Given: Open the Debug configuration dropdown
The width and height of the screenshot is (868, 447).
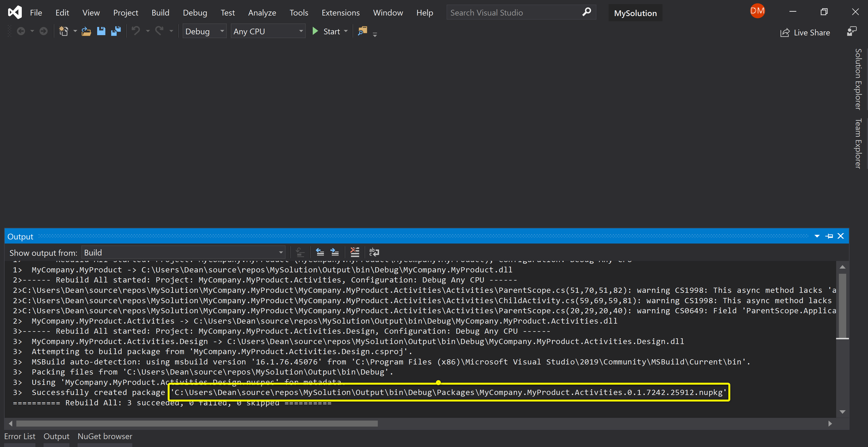Looking at the screenshot, I should pyautogui.click(x=204, y=31).
